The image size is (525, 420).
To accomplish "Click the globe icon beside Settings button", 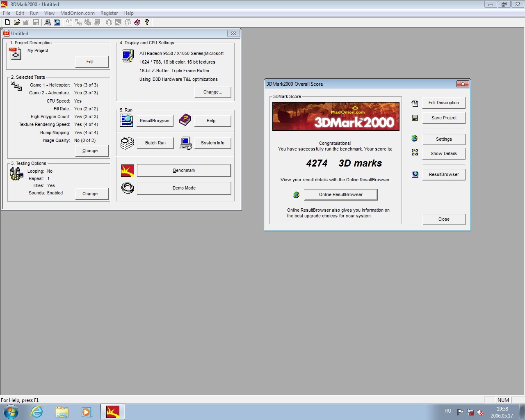I will click(414, 138).
